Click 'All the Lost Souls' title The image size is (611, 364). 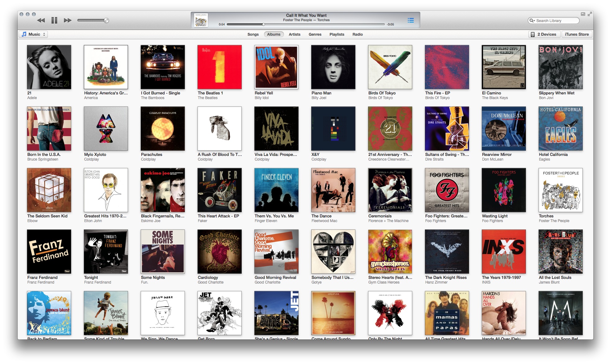click(555, 277)
